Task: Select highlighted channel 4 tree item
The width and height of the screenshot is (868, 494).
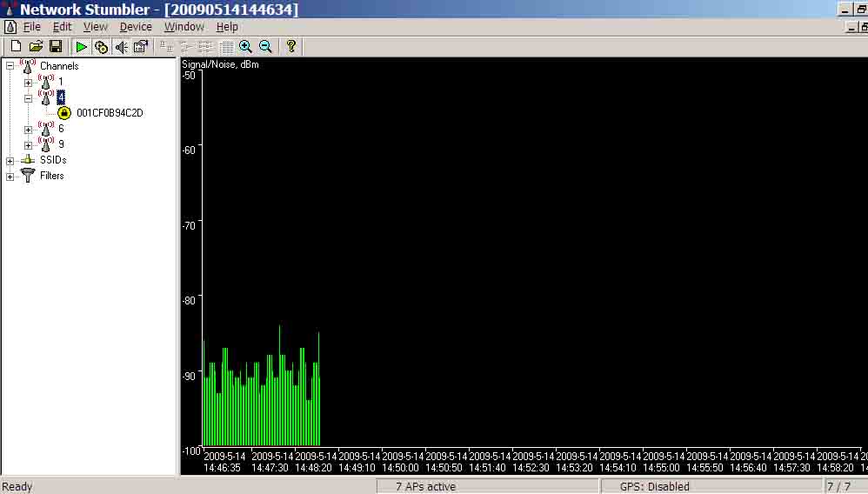Action: click(x=61, y=97)
